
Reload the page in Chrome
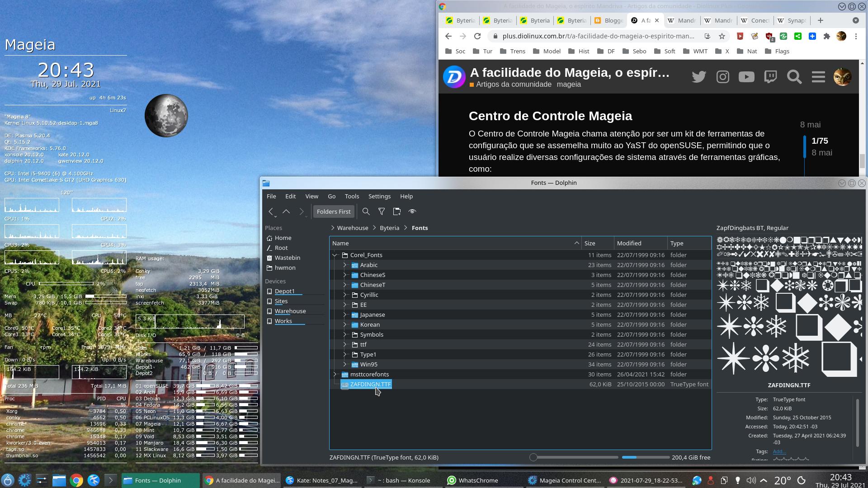point(477,36)
